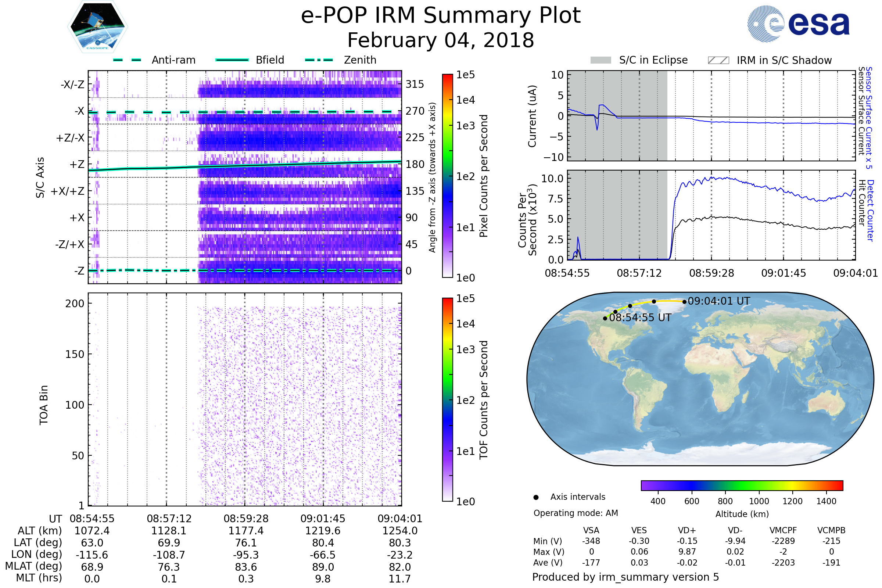Click the Operating mode: AM text

(x=576, y=513)
